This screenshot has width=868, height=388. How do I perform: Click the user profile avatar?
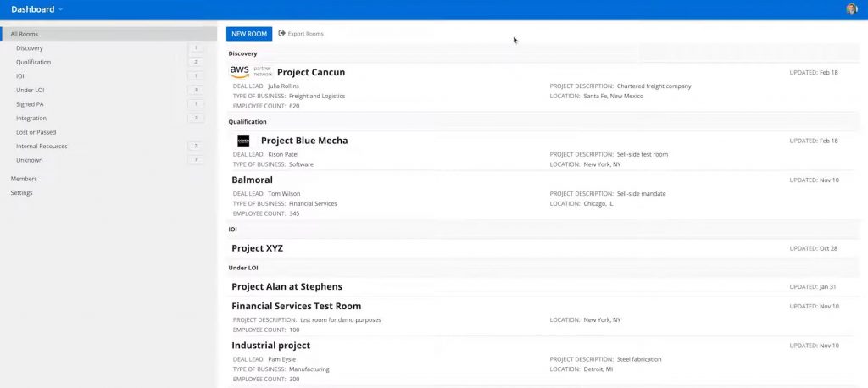[x=852, y=9]
